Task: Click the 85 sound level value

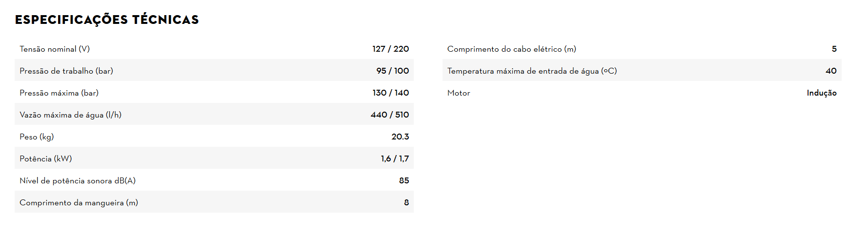Action: pyautogui.click(x=404, y=180)
